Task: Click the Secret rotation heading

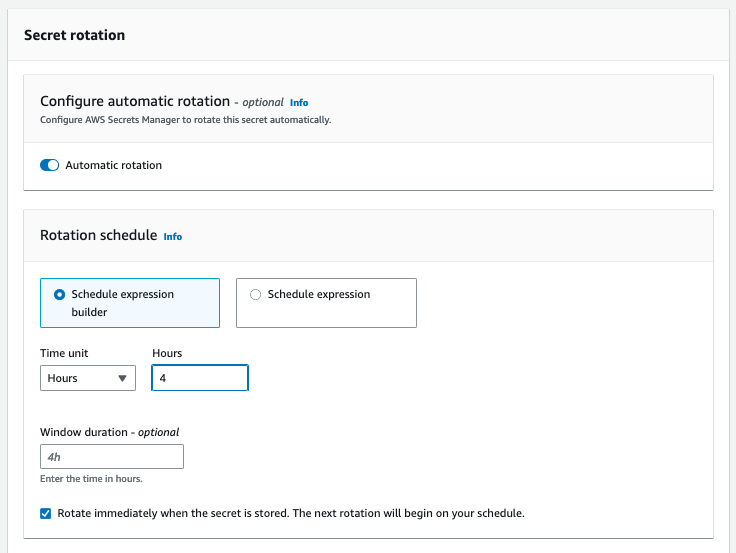Action: pyautogui.click(x=75, y=35)
